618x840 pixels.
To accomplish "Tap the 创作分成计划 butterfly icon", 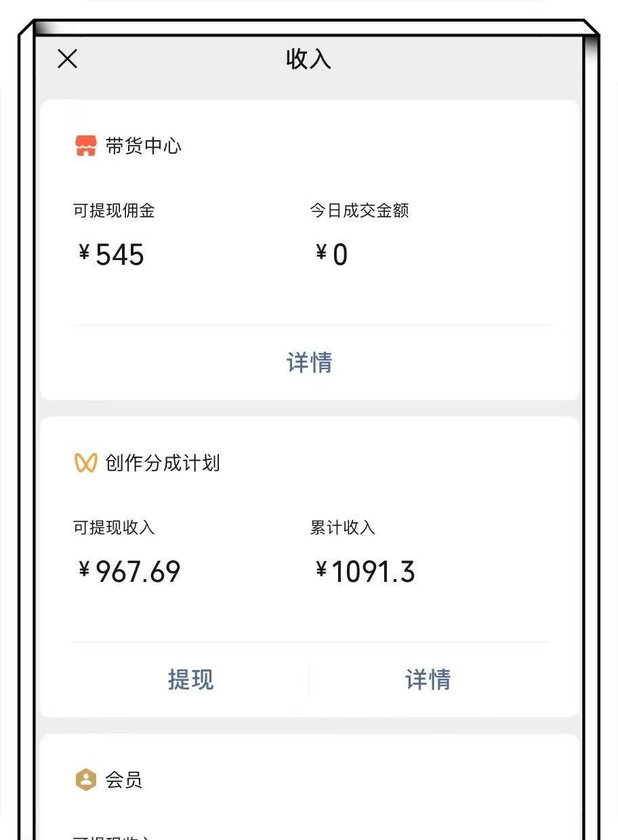I will click(x=85, y=463).
